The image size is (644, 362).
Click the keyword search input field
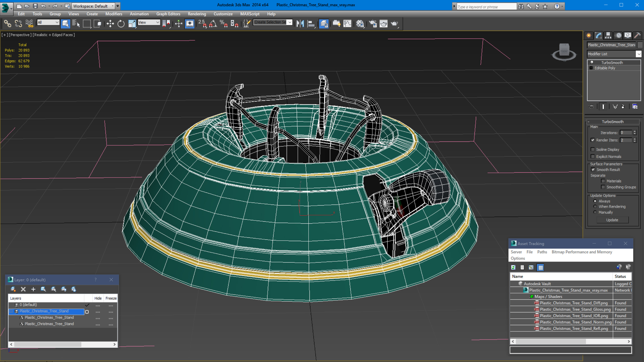point(486,7)
